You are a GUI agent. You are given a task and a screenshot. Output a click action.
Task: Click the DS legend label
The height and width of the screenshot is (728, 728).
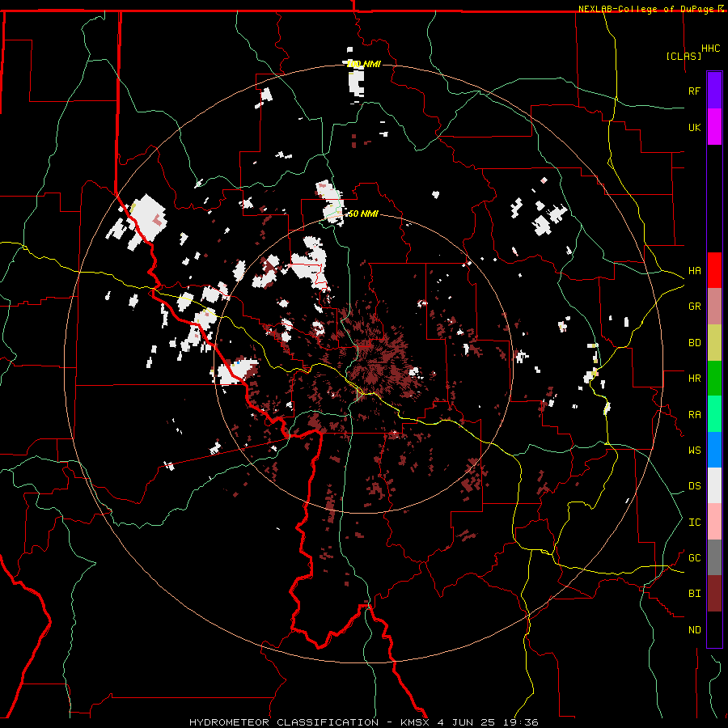pos(694,486)
